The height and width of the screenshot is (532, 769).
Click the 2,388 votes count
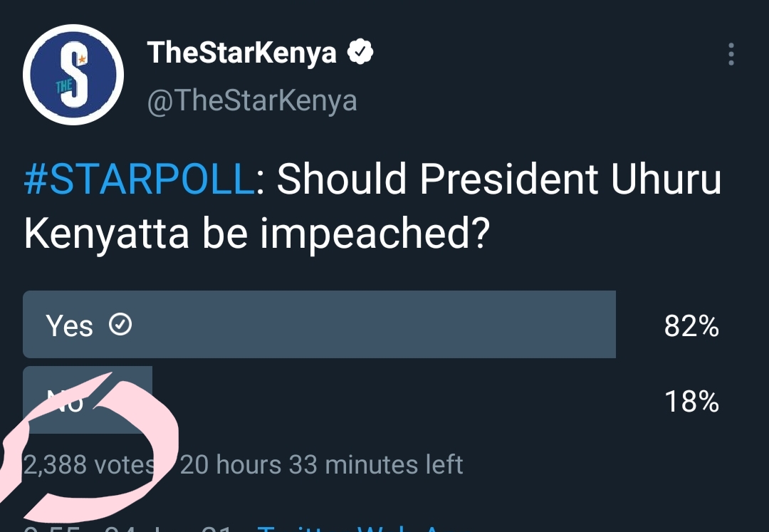click(90, 465)
